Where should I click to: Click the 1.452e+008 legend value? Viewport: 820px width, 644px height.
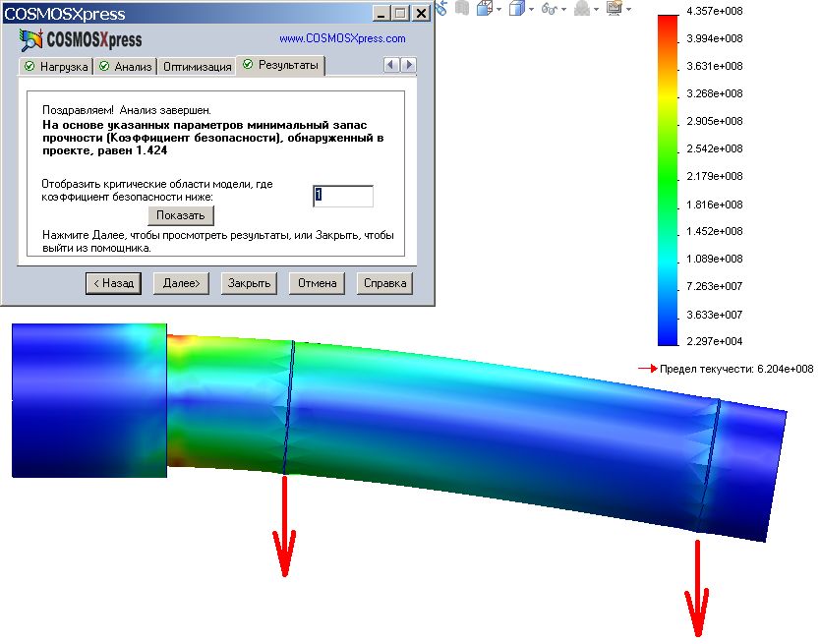click(x=715, y=231)
